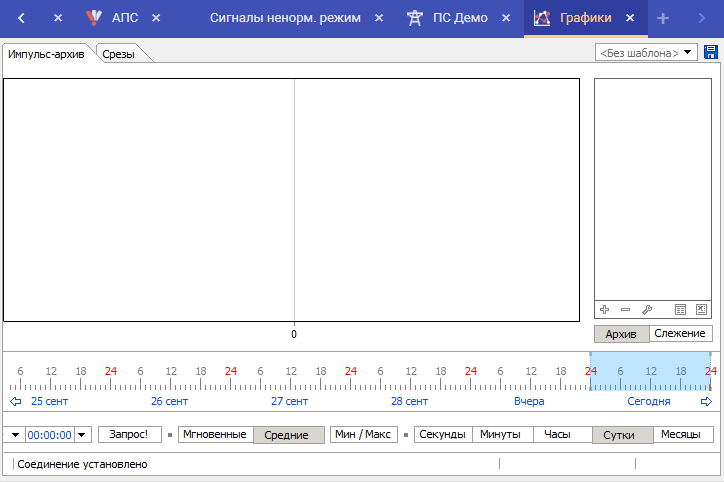Export chart data to Excel icon

(x=701, y=310)
